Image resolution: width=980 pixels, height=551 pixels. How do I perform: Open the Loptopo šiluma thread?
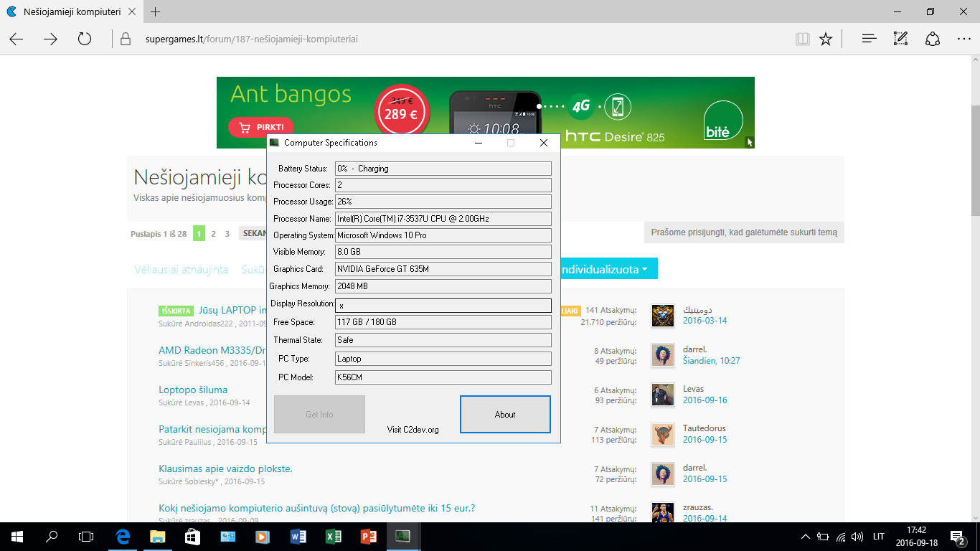(193, 390)
